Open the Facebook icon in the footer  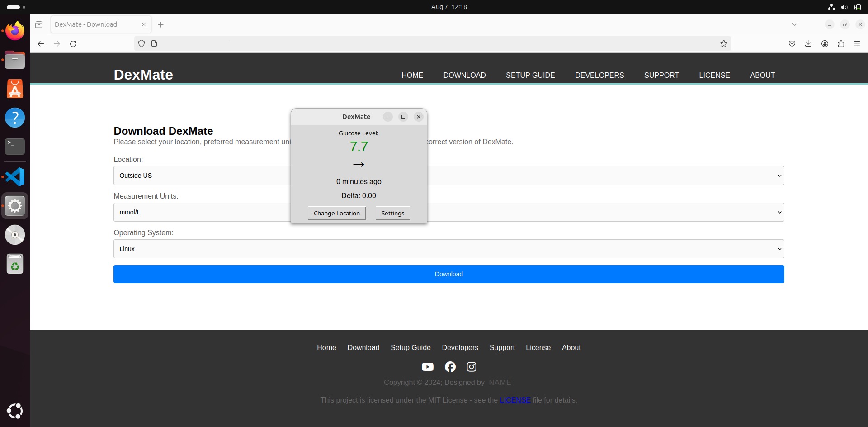(x=450, y=367)
